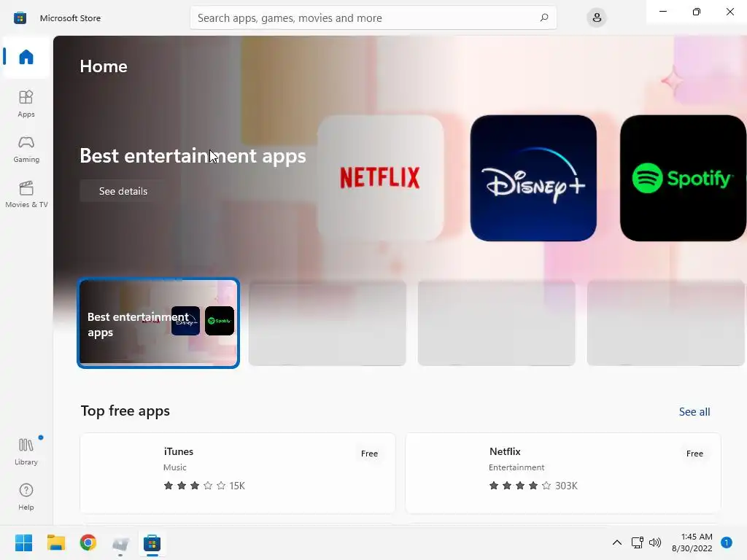Open the network status tray icon
Screen dimensions: 747x560
(637, 542)
